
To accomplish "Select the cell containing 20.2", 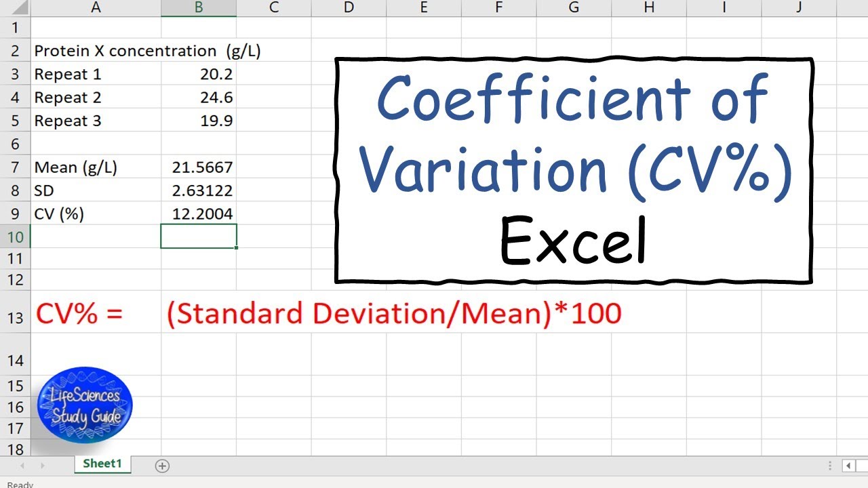I will pyautogui.click(x=199, y=74).
